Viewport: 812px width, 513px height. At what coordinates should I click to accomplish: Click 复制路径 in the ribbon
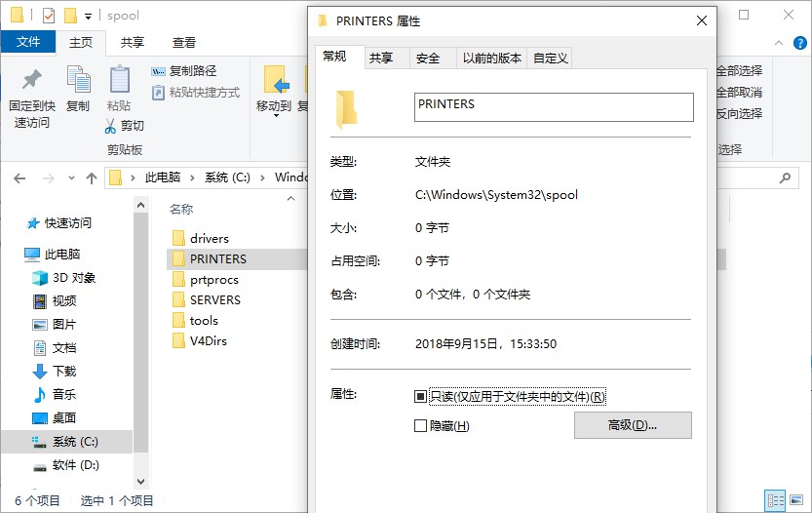point(184,71)
